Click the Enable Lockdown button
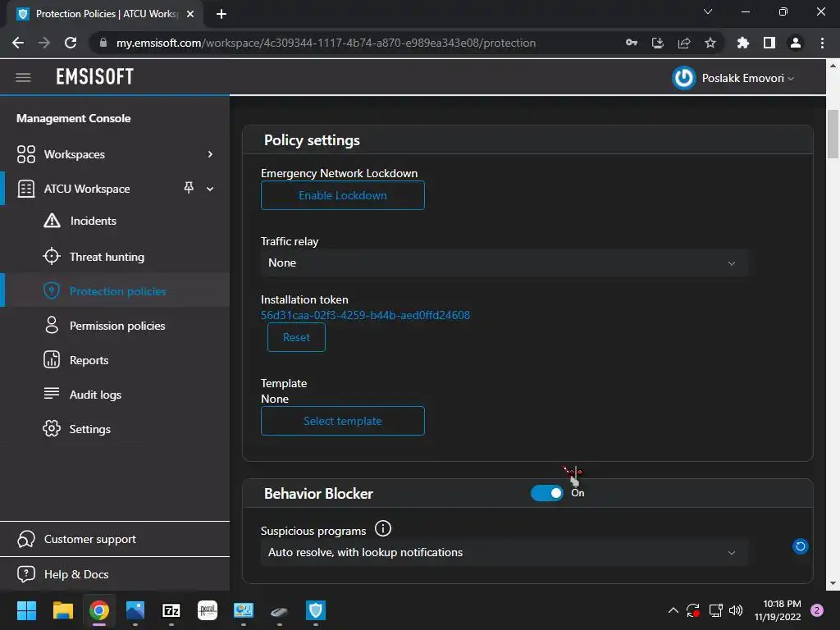Image resolution: width=840 pixels, height=630 pixels. tap(342, 195)
